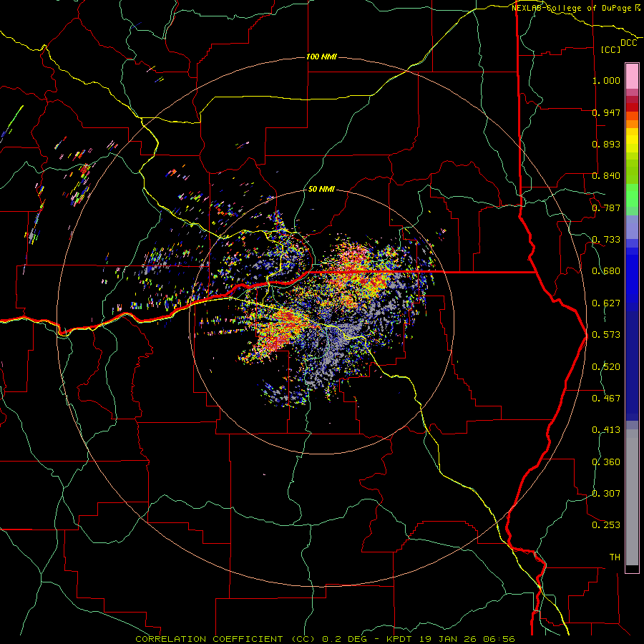Click the 50 NMI range ring label

pyautogui.click(x=321, y=189)
